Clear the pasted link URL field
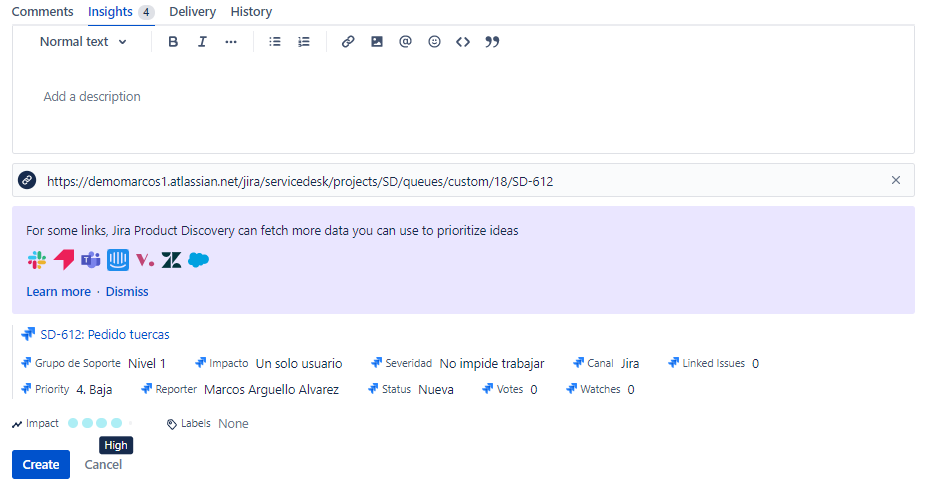Screen dimensions: 928x494 (896, 181)
